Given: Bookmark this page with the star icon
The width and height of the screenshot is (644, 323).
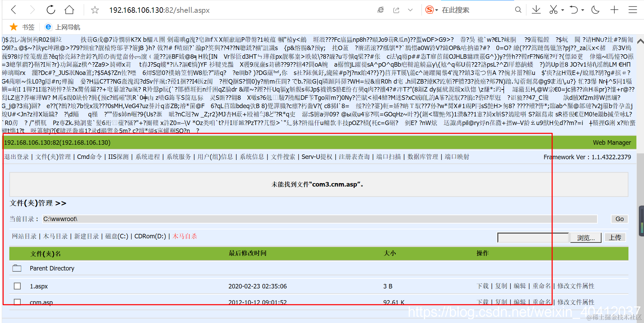Looking at the screenshot, I should [x=95, y=10].
